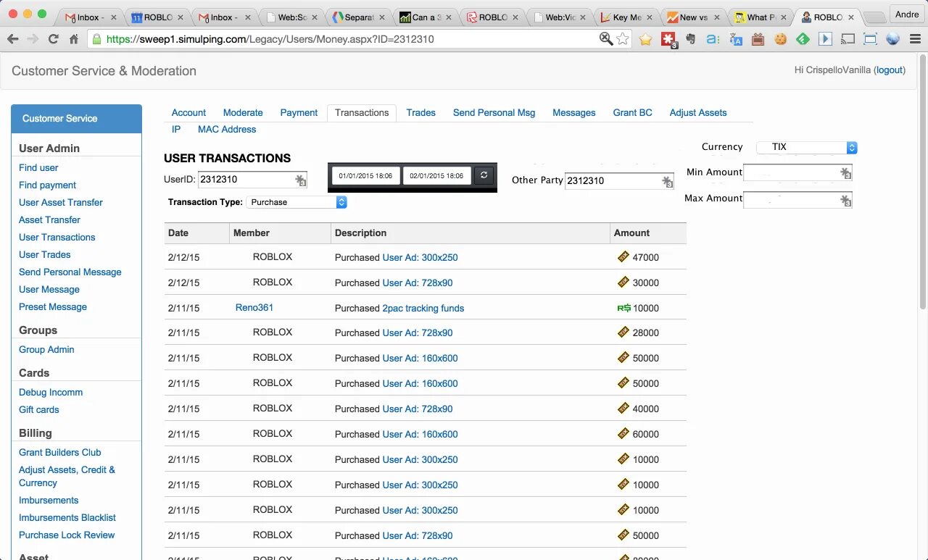Image resolution: width=928 pixels, height=560 pixels.
Task: Open Grant Builders Club in the sidebar
Action: click(60, 452)
